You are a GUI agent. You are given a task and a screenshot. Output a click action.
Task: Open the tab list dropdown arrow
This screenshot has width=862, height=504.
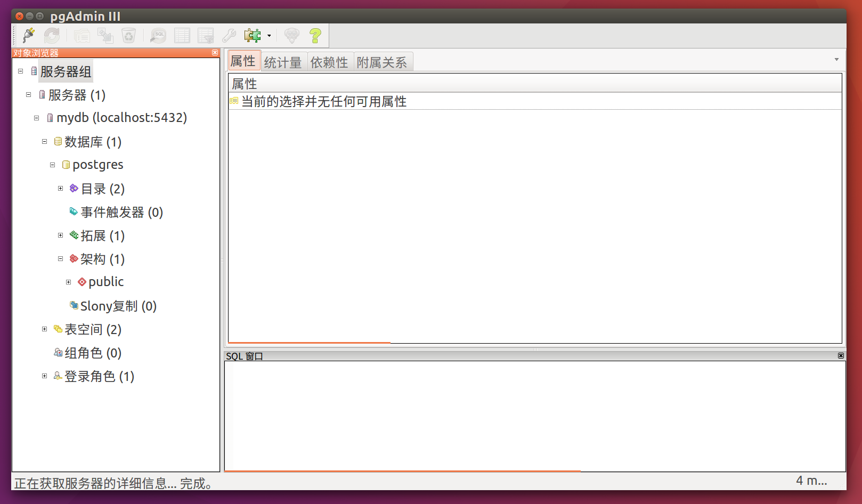tap(836, 59)
